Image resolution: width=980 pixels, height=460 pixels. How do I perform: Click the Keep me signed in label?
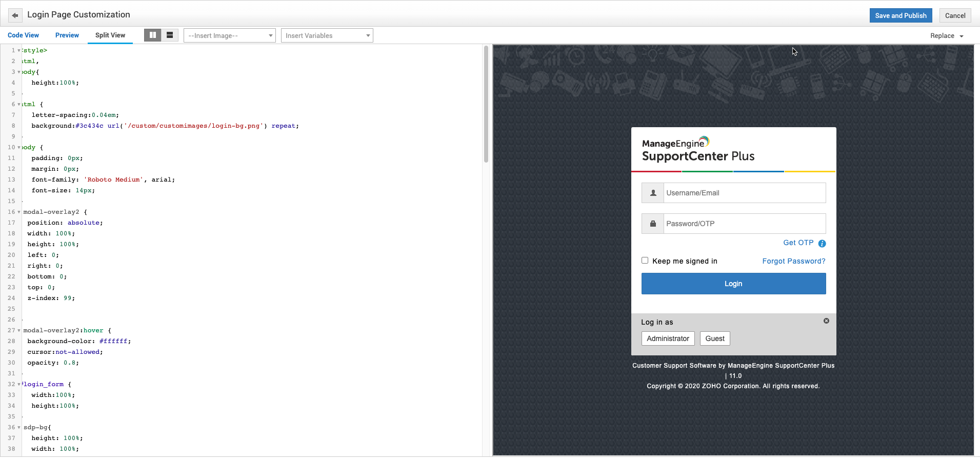tap(685, 261)
